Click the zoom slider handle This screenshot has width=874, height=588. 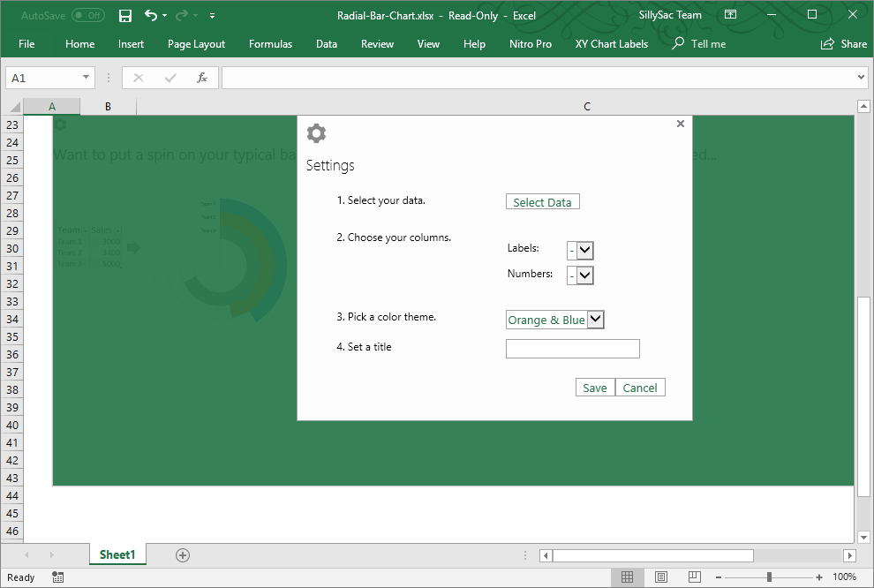769,577
